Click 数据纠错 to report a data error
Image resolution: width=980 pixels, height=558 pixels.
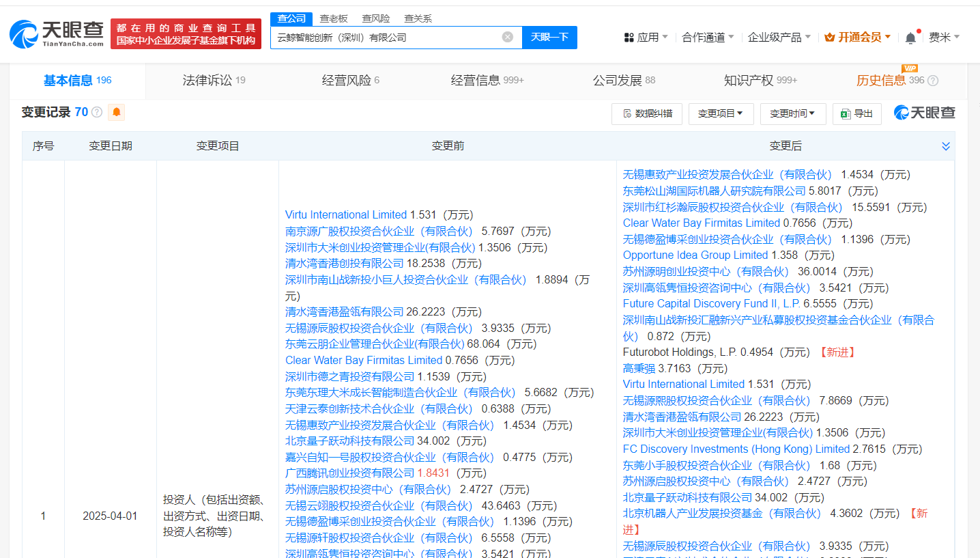(646, 114)
